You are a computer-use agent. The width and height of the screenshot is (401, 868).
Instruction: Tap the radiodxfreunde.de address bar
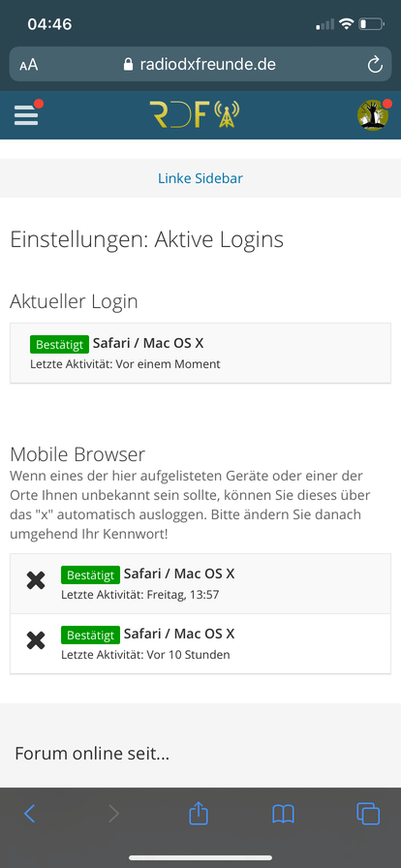pos(200,64)
